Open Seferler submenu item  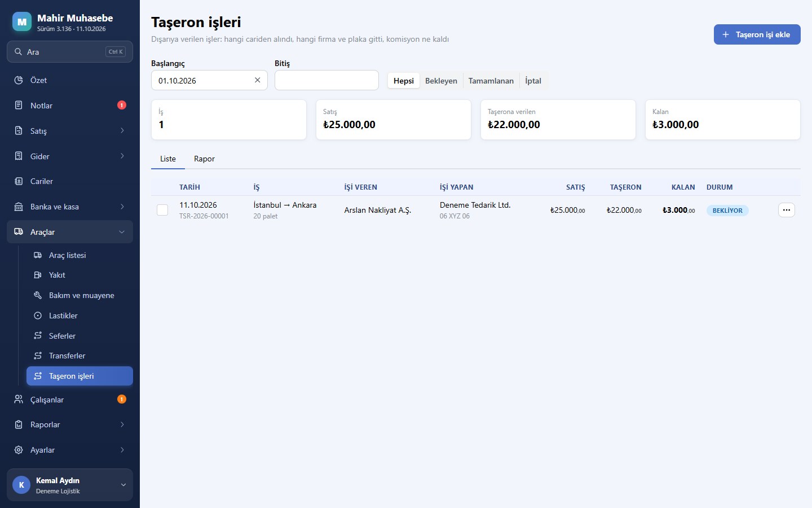[80, 336]
